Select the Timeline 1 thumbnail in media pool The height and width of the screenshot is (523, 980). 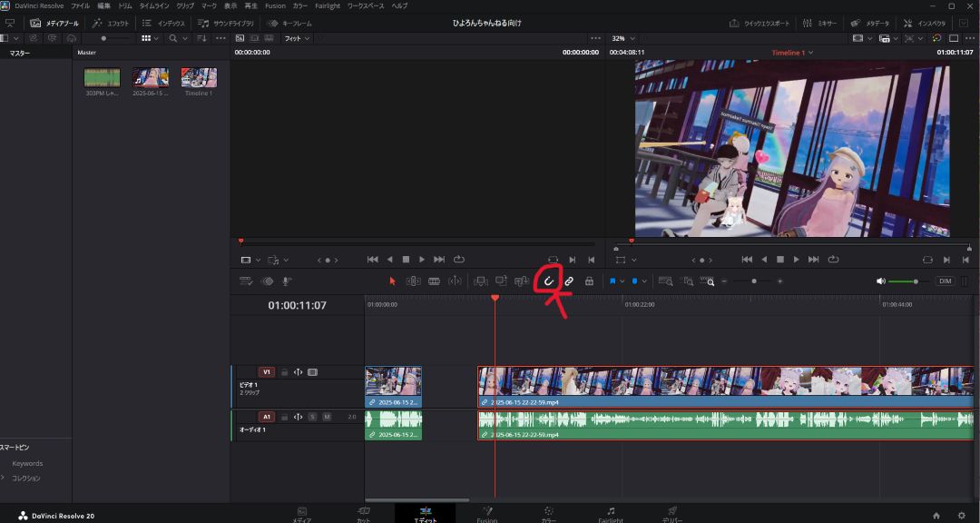tap(199, 78)
